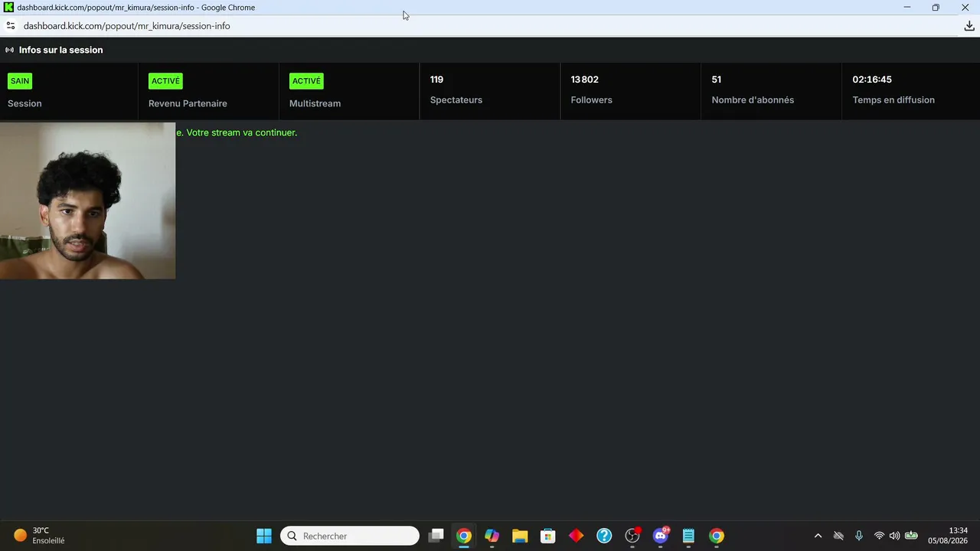Click the subscriber count 51
This screenshot has width=980, height=551.
coord(717,80)
